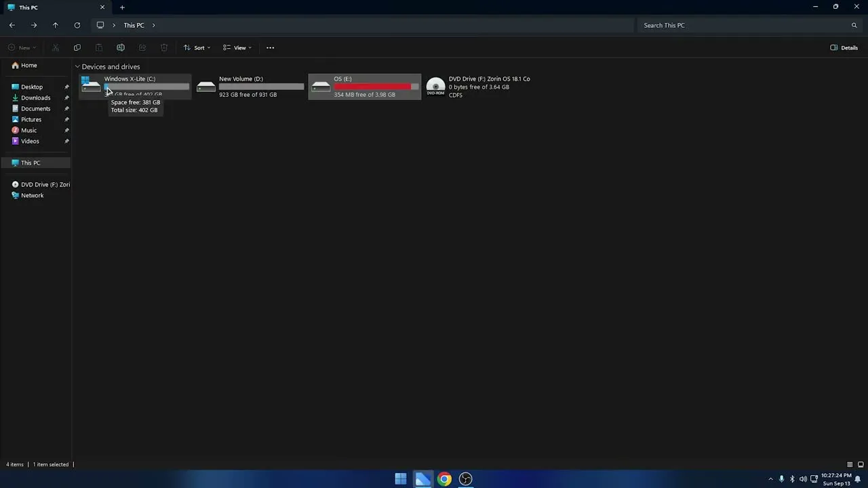The width and height of the screenshot is (868, 488).
Task: Navigate up one folder level
Action: point(56,25)
